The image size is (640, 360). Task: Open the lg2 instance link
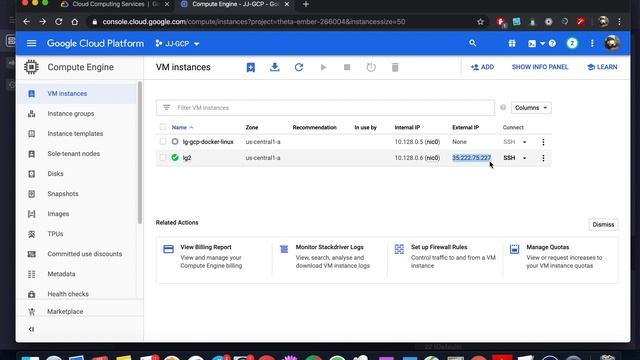[x=187, y=158]
